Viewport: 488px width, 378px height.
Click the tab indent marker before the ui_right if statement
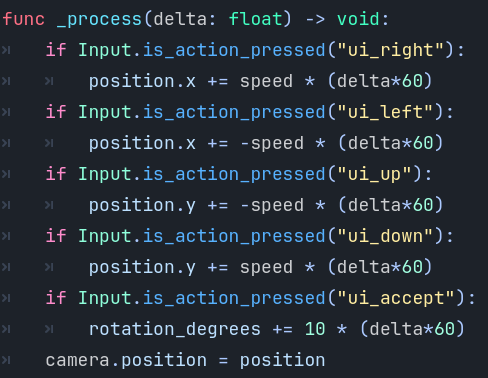(6, 50)
